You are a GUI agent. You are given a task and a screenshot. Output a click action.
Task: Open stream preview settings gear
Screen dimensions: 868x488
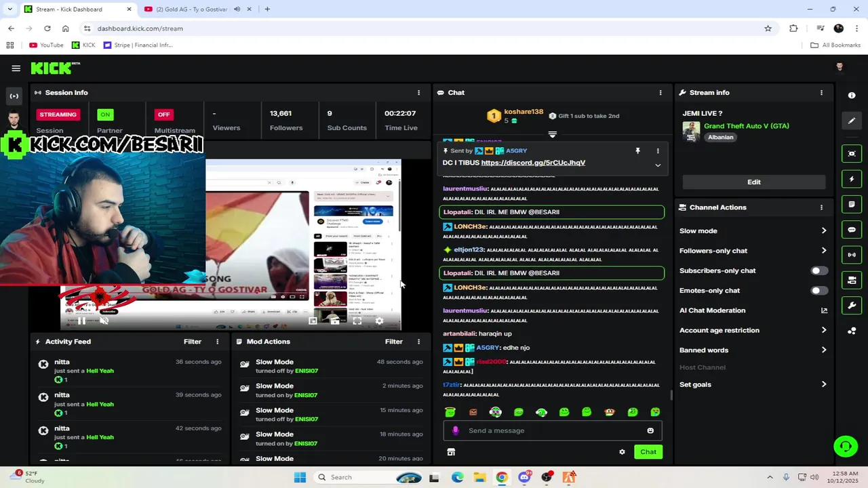point(379,321)
